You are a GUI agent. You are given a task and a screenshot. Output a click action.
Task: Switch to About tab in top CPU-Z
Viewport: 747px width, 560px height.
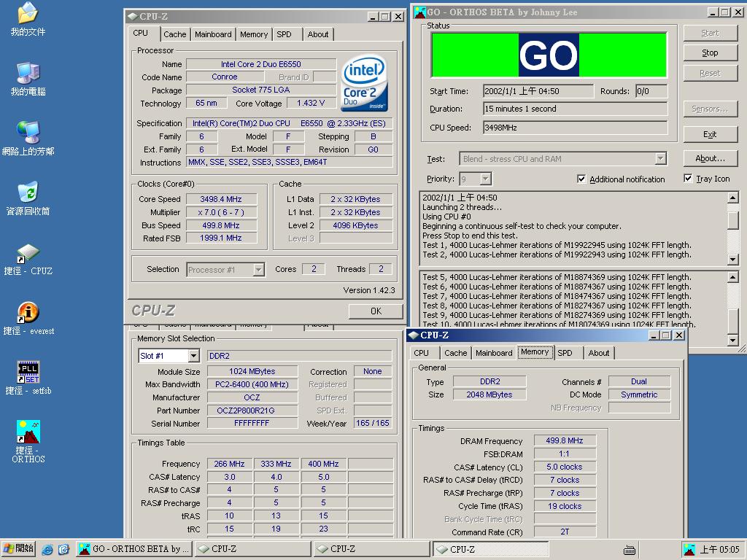(x=318, y=34)
